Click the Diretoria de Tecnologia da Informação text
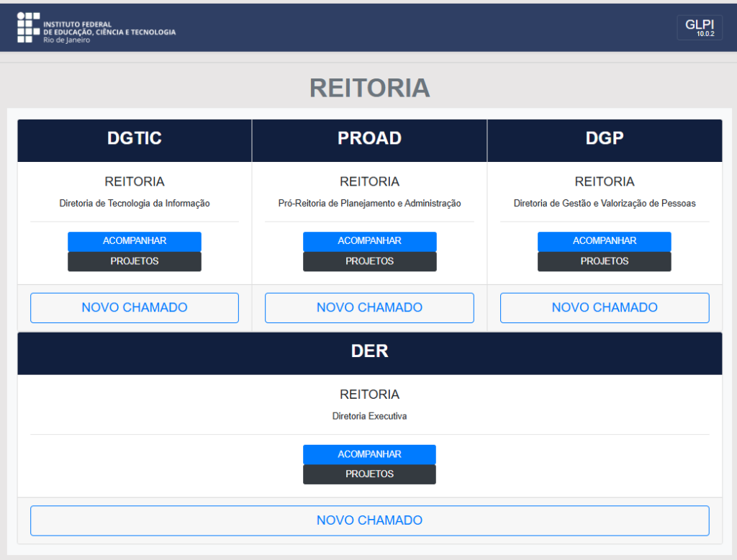This screenshot has width=737, height=560. (135, 204)
